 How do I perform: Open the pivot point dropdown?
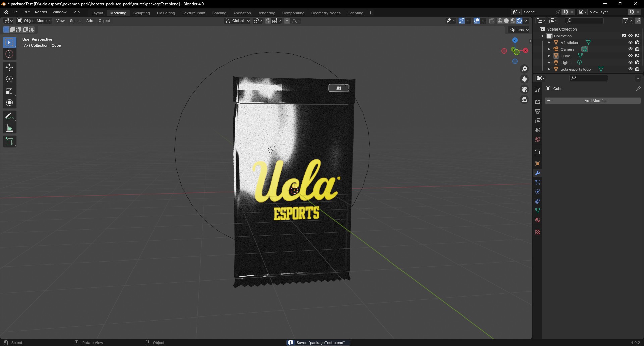[258, 21]
